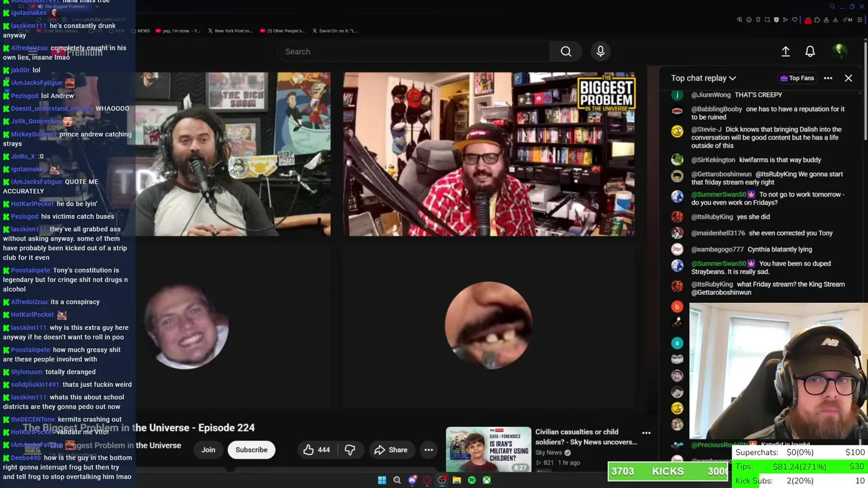Open the browser AI tool

846,20
